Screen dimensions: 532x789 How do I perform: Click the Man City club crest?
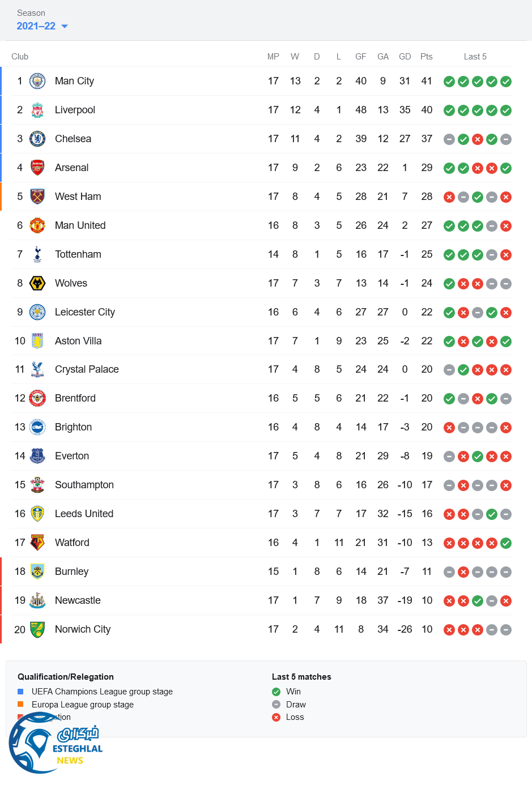pos(37,81)
